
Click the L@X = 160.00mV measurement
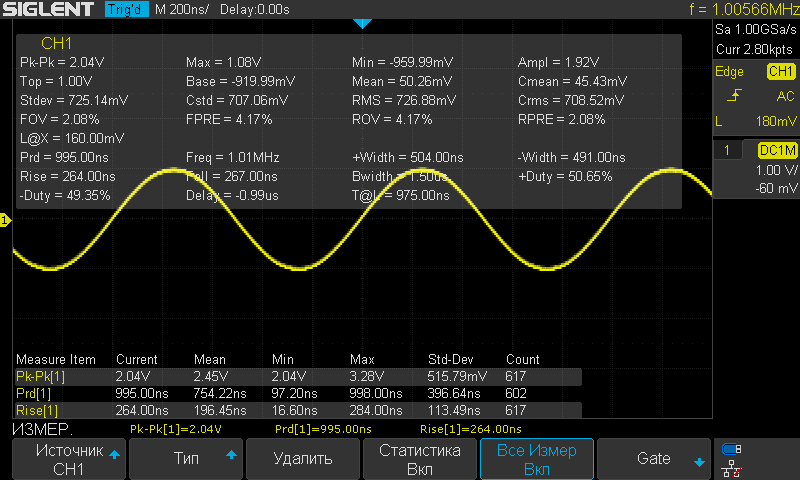72,139
